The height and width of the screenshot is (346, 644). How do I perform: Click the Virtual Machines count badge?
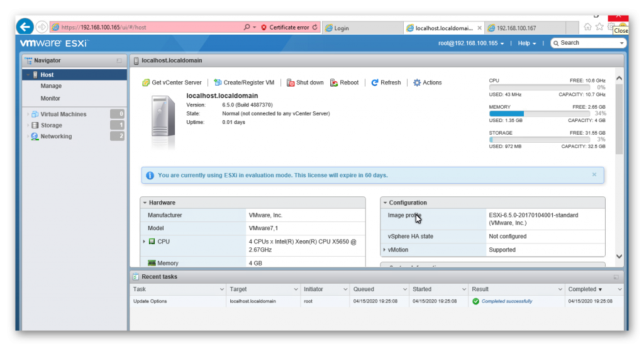[x=117, y=114]
